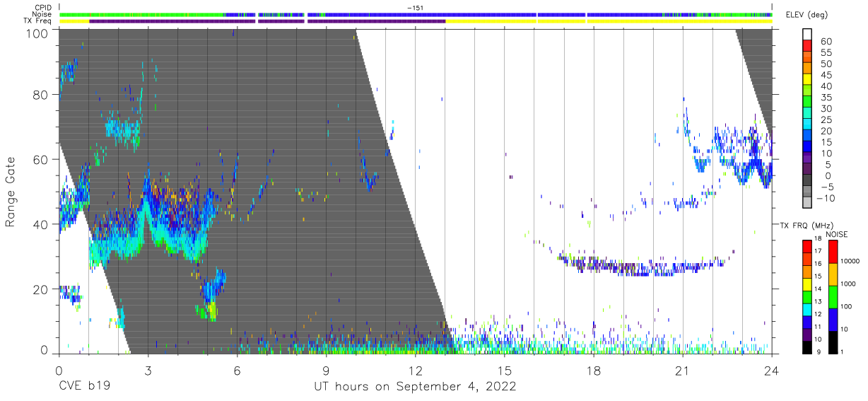
Task: Select the blue NOISE swatch between 100 and 10
Action: (833, 319)
